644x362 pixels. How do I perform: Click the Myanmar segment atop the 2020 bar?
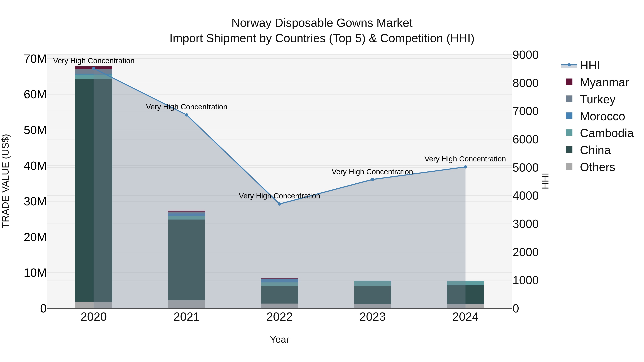94,68
